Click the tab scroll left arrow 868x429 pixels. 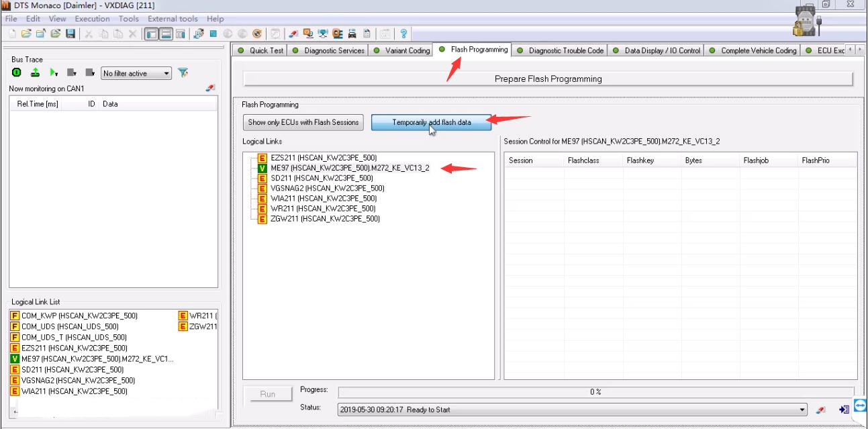point(850,50)
